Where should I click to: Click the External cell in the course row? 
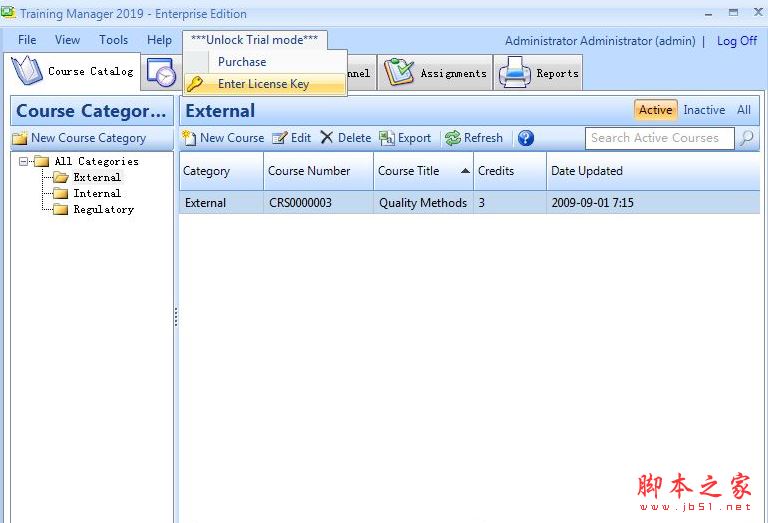pos(221,203)
